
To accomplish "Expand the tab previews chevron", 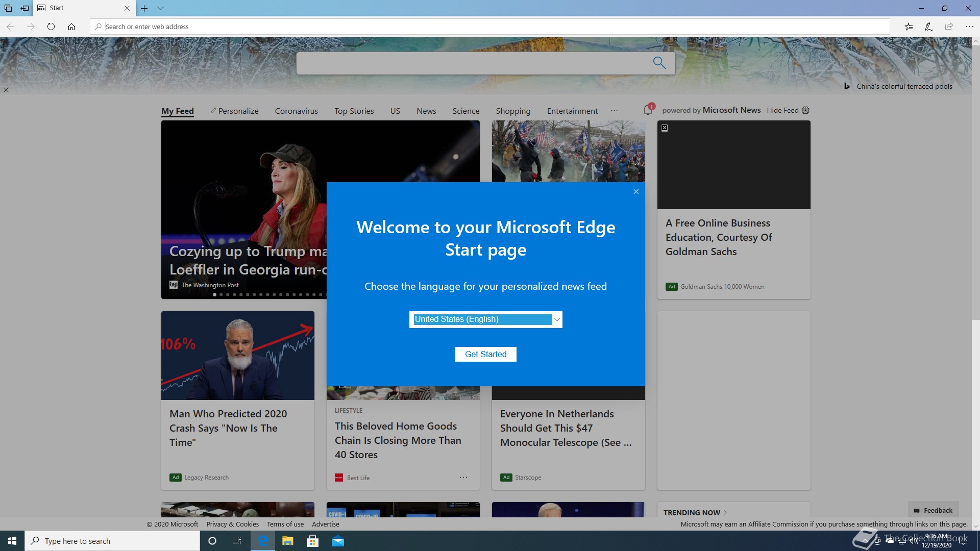I will point(160,8).
